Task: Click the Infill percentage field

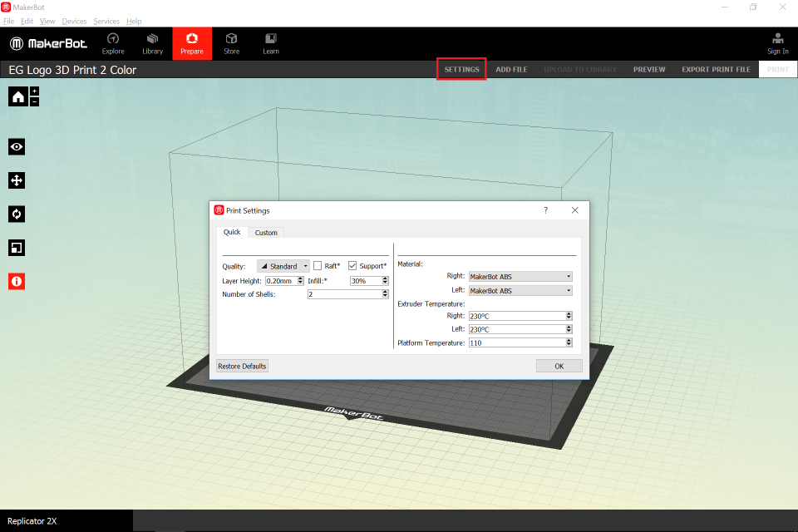Action: (366, 280)
